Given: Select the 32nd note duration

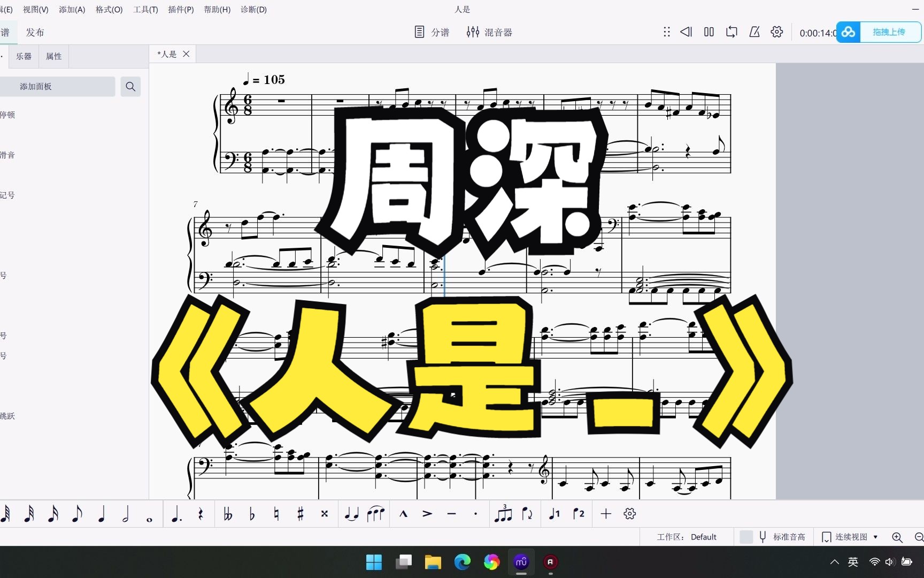Looking at the screenshot, I should pyautogui.click(x=29, y=514).
